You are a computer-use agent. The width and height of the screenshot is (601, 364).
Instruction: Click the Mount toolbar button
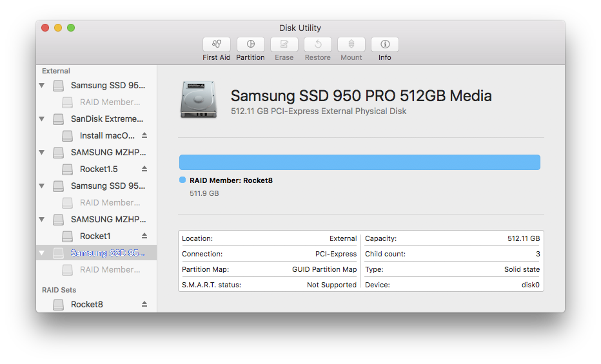[351, 44]
